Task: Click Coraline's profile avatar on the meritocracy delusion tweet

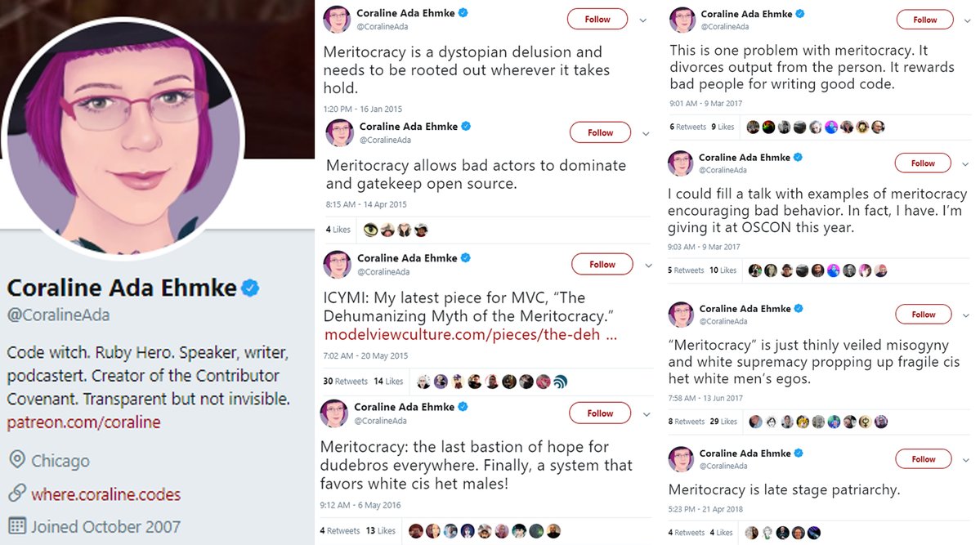Action: (x=337, y=18)
